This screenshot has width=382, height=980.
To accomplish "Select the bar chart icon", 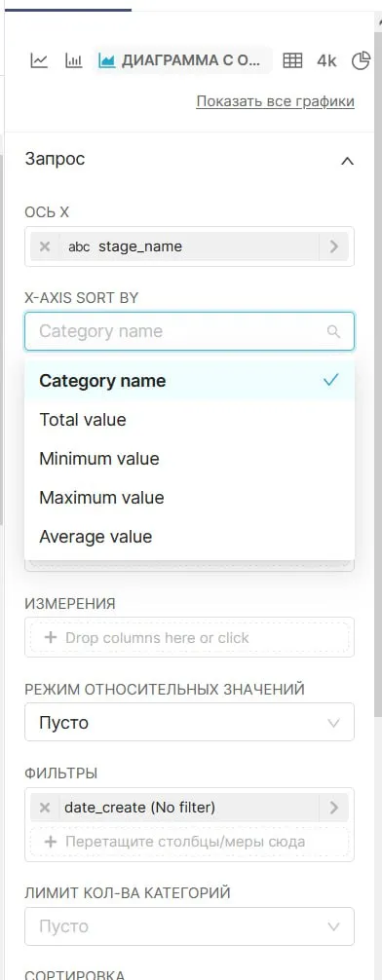I will 74,60.
